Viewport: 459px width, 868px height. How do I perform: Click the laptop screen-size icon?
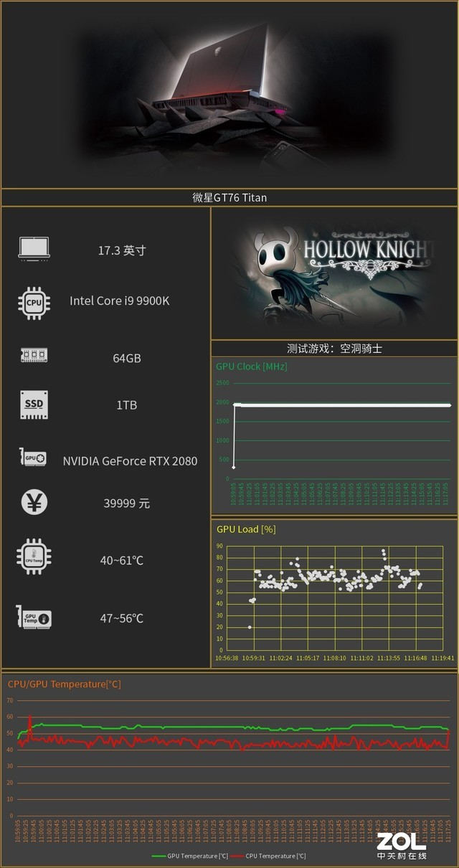point(34,248)
